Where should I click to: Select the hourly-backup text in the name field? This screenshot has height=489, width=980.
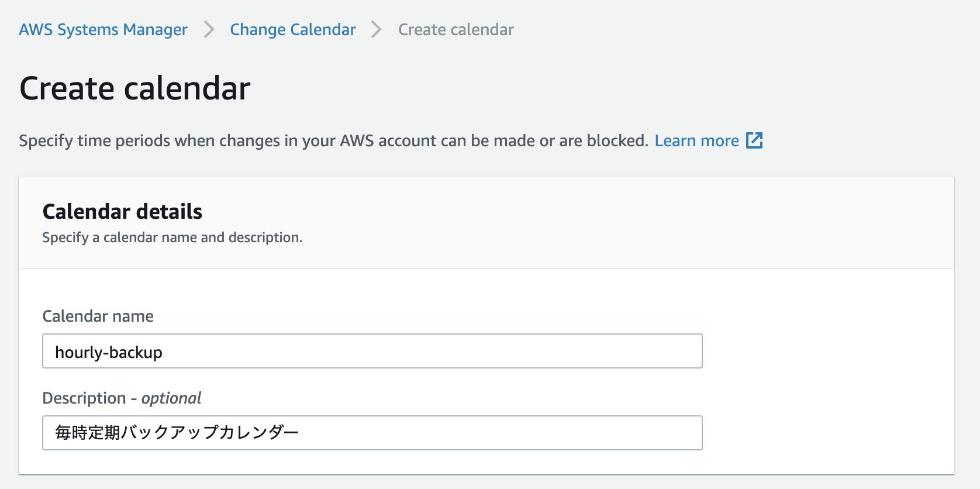(108, 352)
